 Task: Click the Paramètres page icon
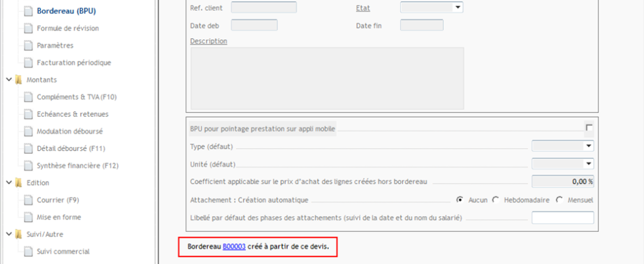(28, 45)
